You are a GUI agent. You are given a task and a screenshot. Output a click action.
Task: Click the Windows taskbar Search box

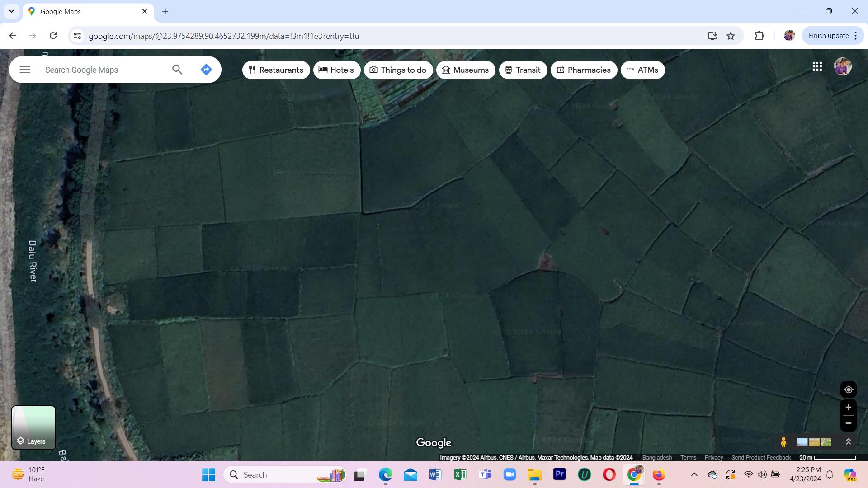[x=285, y=474]
